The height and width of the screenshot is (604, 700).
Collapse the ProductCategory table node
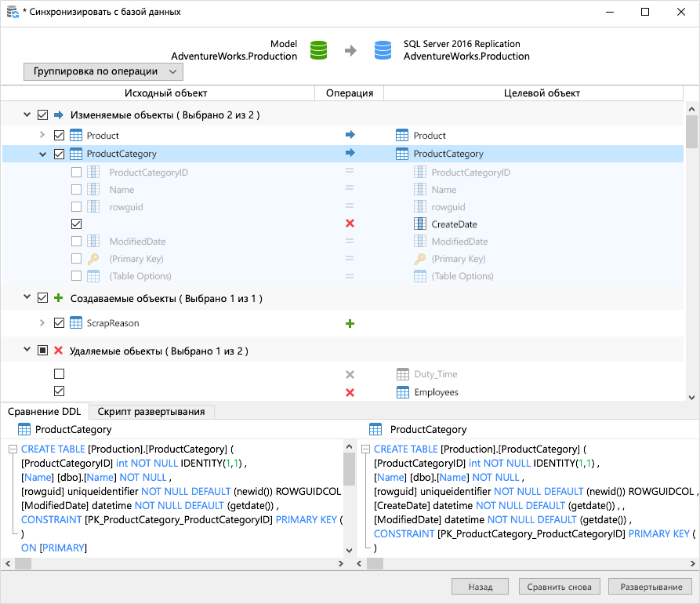tap(42, 154)
